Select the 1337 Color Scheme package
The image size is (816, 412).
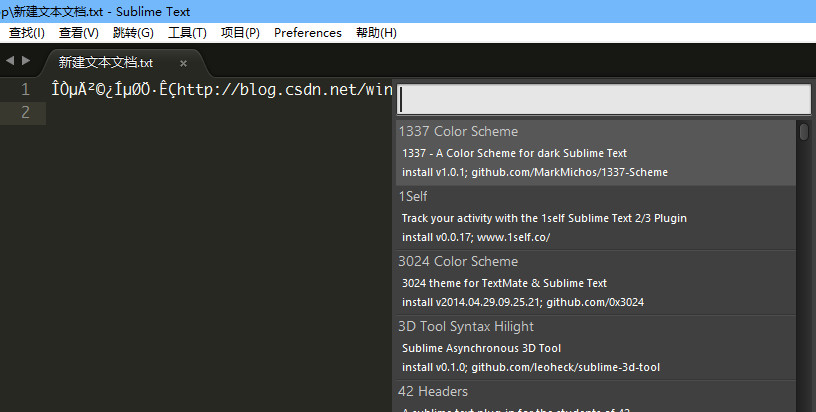pyautogui.click(x=596, y=153)
